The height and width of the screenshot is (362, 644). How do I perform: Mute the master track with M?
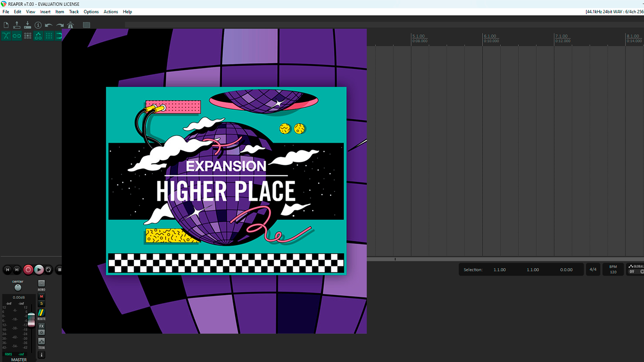pyautogui.click(x=41, y=296)
